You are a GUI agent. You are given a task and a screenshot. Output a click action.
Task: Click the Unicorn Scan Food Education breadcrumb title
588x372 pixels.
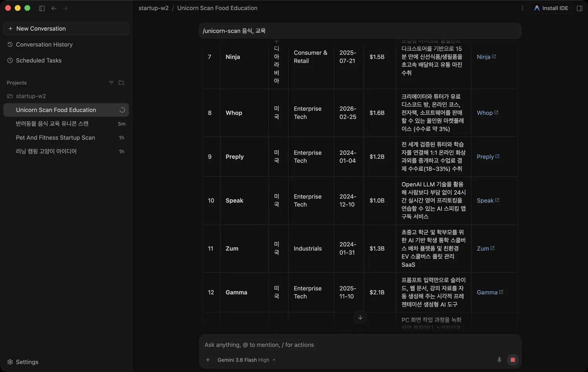[x=217, y=8]
